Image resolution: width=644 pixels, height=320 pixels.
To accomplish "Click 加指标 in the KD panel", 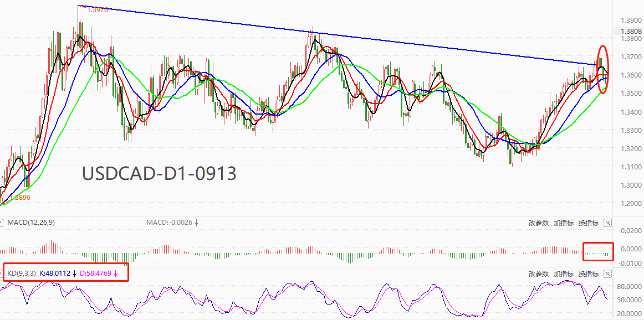I will click(x=563, y=273).
